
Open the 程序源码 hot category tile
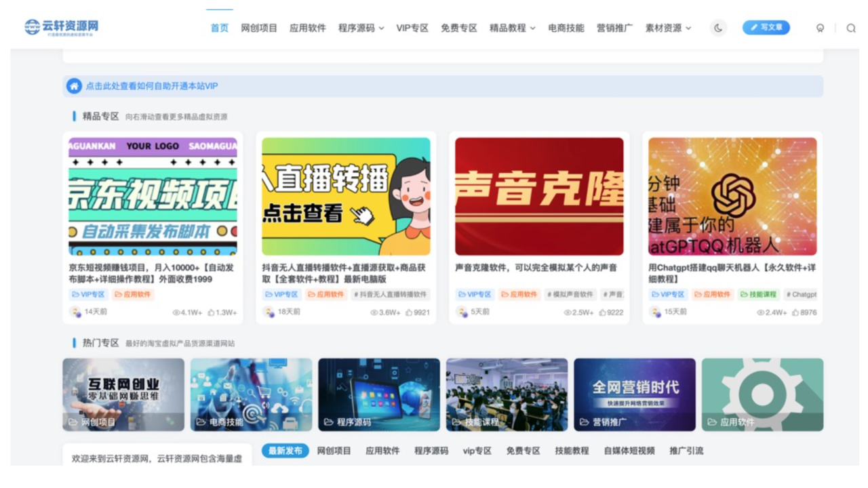point(379,394)
